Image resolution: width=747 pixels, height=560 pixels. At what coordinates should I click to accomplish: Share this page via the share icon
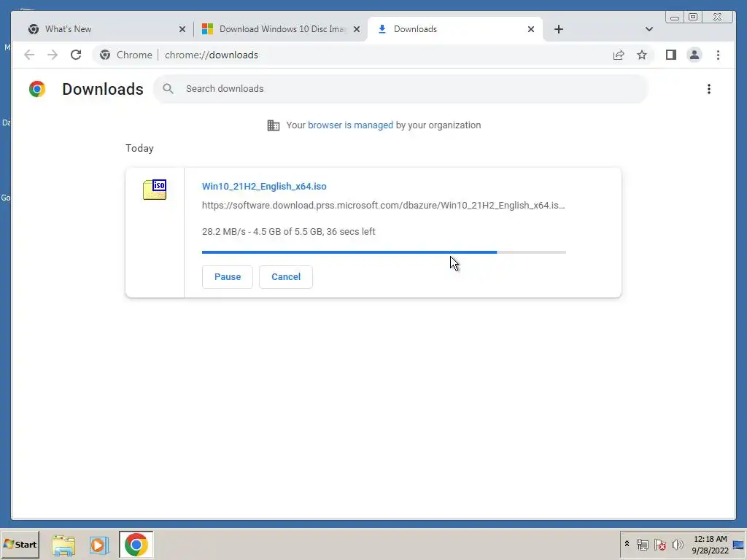(x=619, y=55)
